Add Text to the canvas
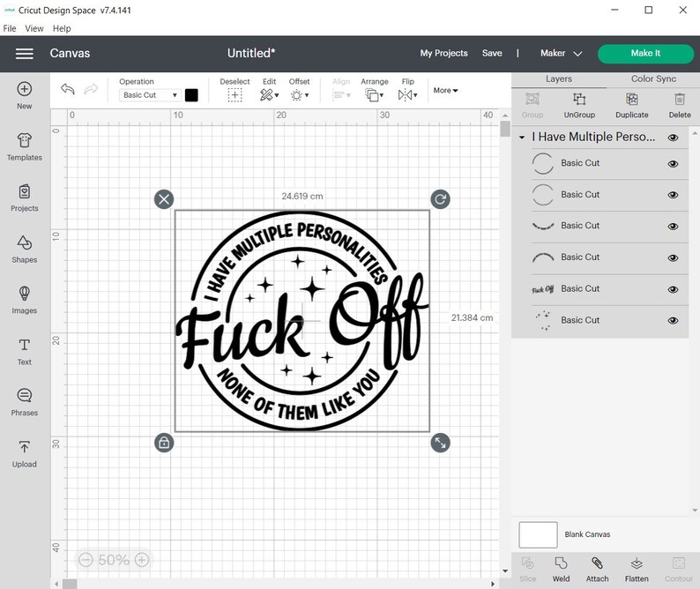 tap(24, 352)
